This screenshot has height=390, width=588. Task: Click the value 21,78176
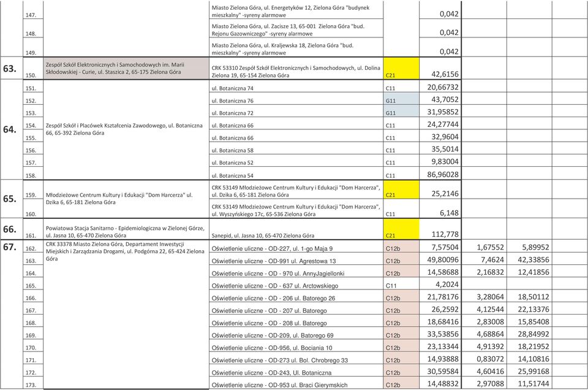tap(443, 297)
